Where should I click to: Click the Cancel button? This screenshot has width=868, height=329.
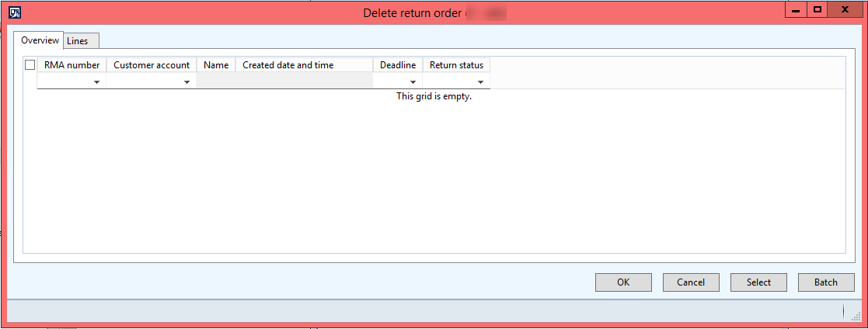point(691,282)
